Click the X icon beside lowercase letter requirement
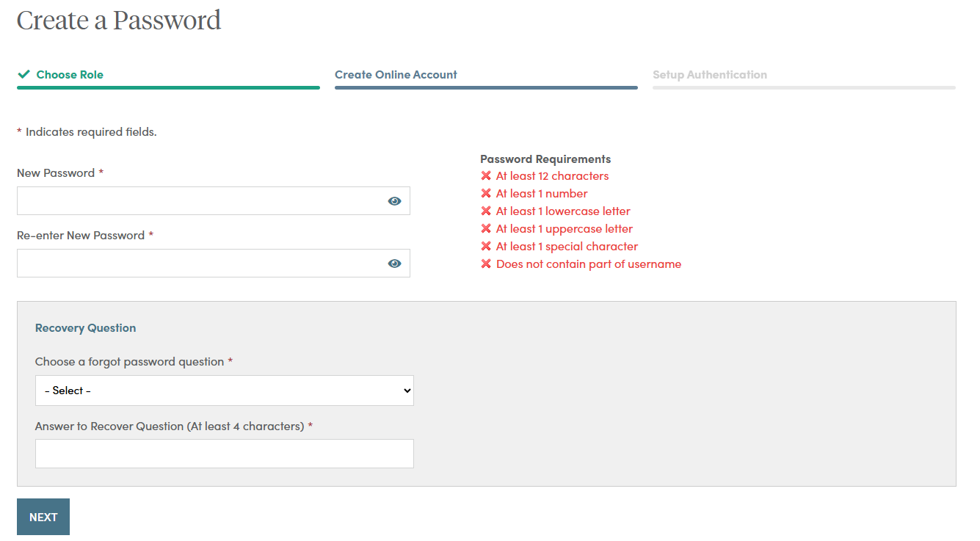 [x=486, y=211]
